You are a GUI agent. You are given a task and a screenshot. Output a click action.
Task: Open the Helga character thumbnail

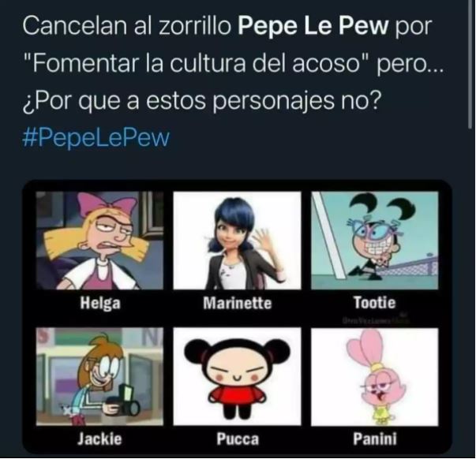coord(99,241)
